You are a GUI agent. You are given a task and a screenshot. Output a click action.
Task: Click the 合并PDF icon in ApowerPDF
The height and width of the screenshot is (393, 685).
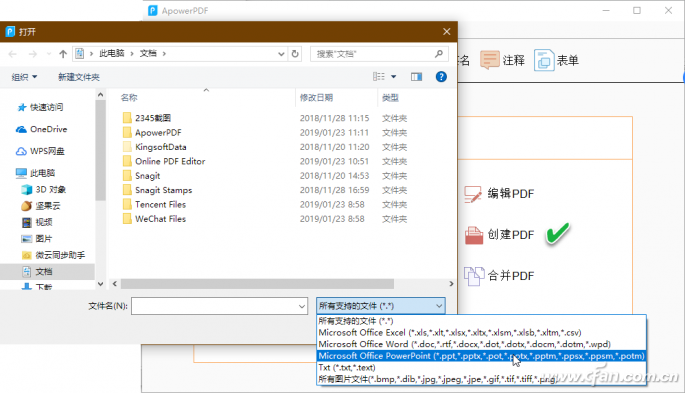tap(474, 276)
